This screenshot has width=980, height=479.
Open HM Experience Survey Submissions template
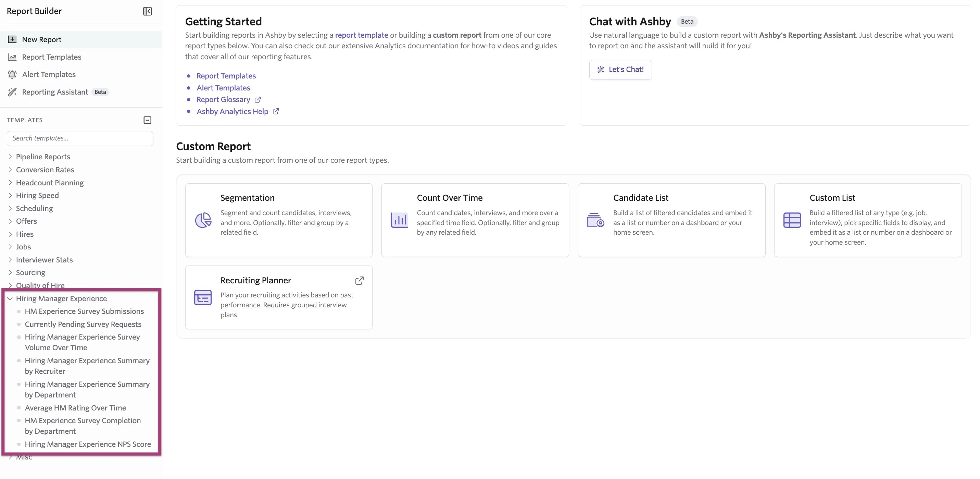tap(84, 311)
